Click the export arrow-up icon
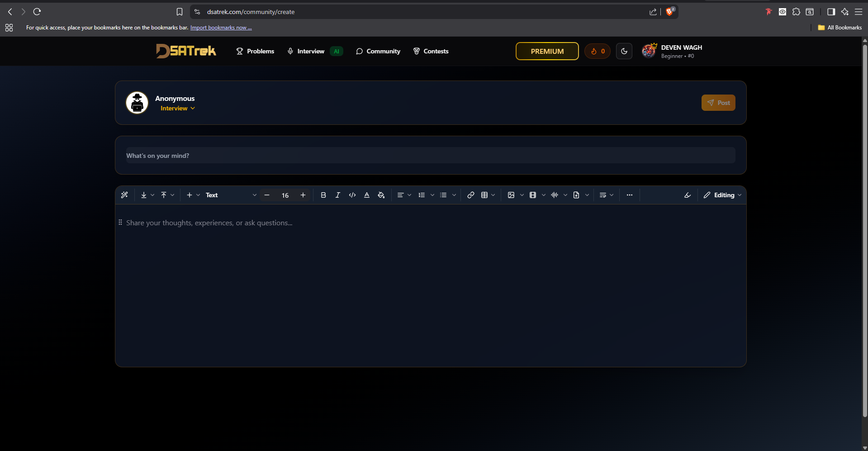868x451 pixels. (164, 195)
